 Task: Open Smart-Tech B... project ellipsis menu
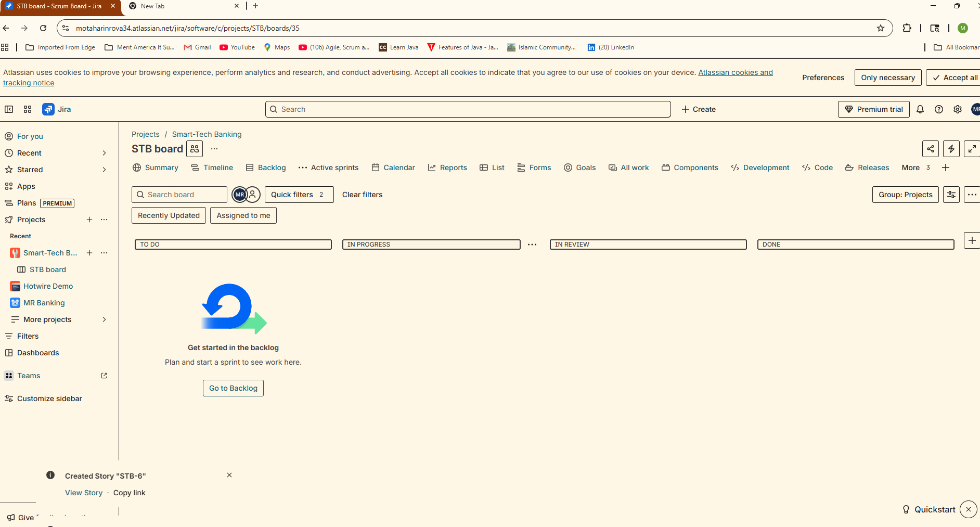tap(104, 253)
